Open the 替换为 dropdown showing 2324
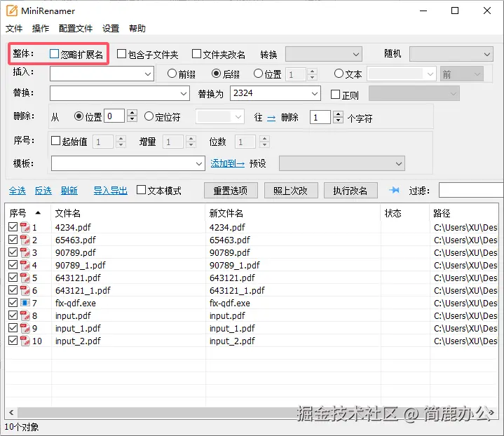Screen dimensions: 504x436 (x=314, y=93)
